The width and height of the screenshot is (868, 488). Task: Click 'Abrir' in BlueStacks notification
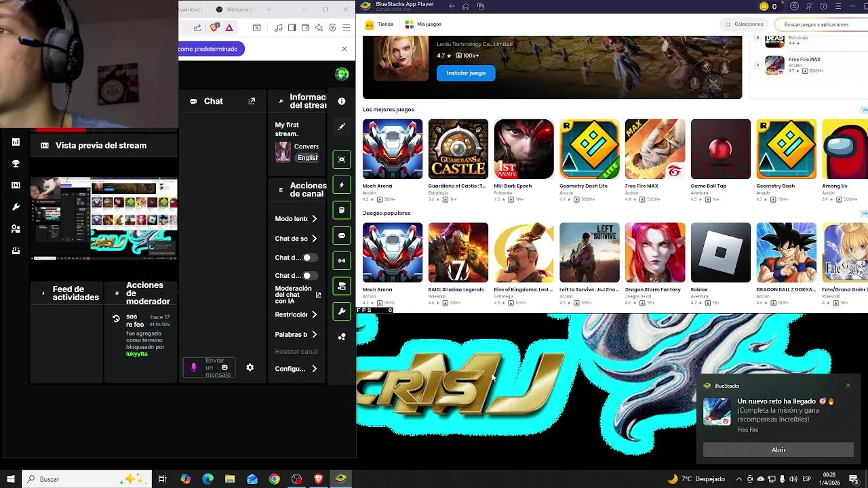click(x=778, y=450)
